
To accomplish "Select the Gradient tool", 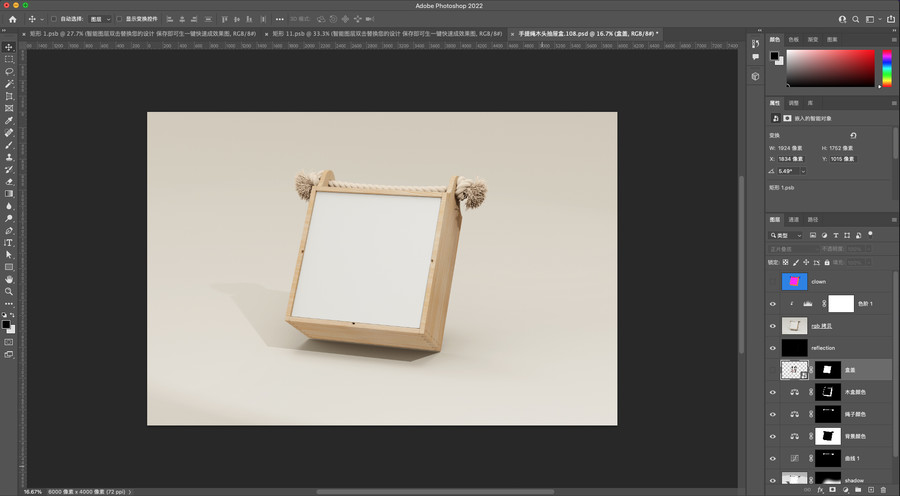I will point(9,193).
